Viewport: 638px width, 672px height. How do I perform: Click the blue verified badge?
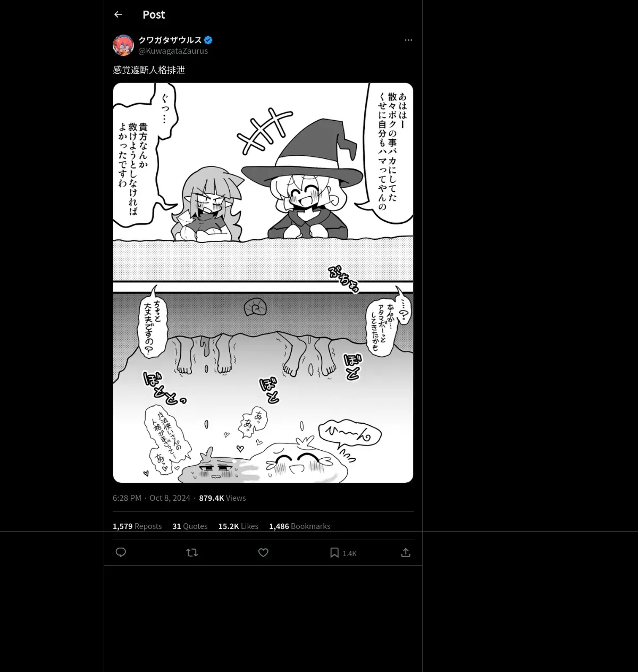tap(208, 40)
